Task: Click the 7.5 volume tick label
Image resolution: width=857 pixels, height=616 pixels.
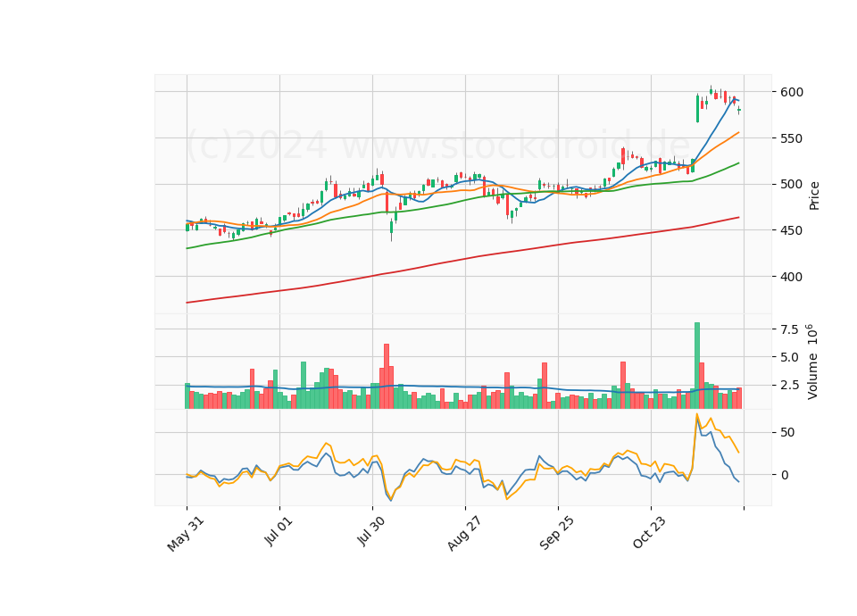Action: [788, 329]
